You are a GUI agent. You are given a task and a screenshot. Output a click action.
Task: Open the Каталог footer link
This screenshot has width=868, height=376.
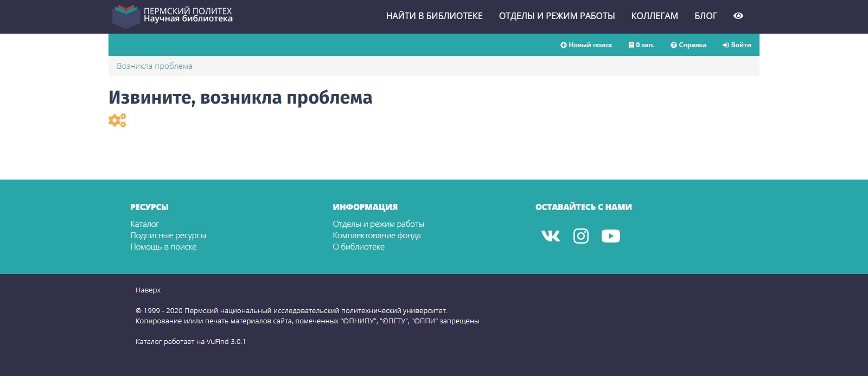[x=144, y=224]
